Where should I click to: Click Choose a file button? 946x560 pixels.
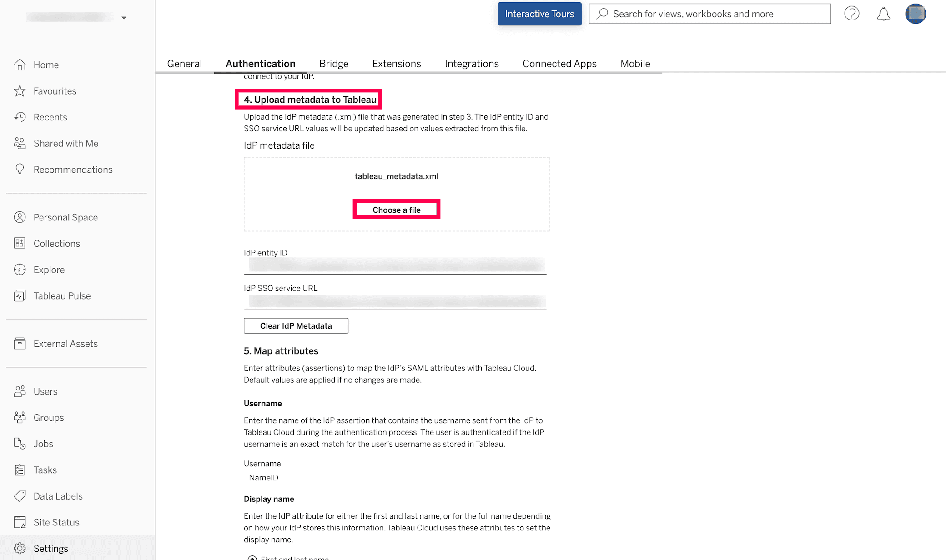click(x=396, y=210)
